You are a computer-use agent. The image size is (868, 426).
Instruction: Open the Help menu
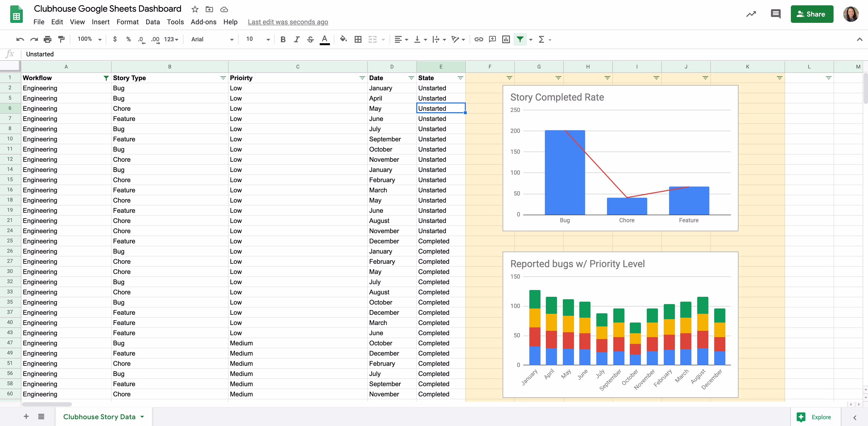pos(230,22)
